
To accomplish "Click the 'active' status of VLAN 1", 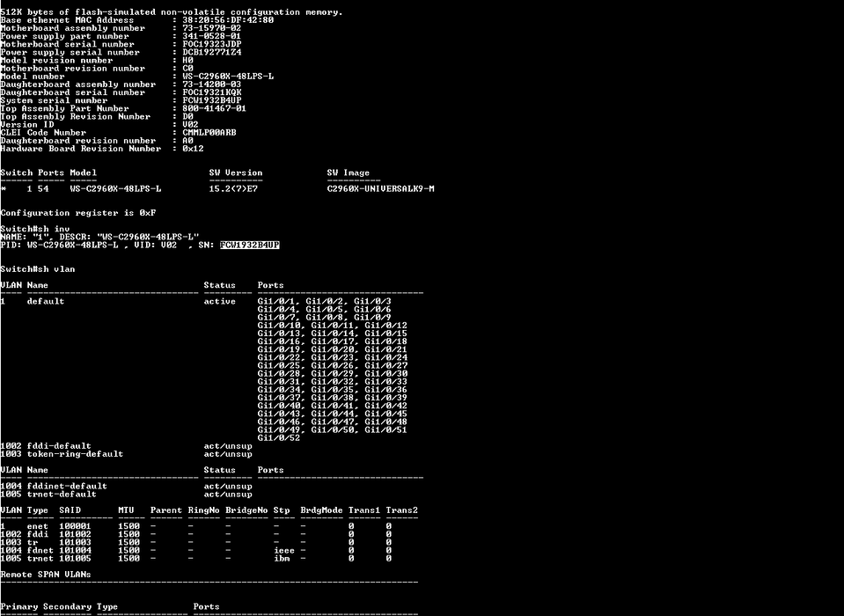I will 220,301.
